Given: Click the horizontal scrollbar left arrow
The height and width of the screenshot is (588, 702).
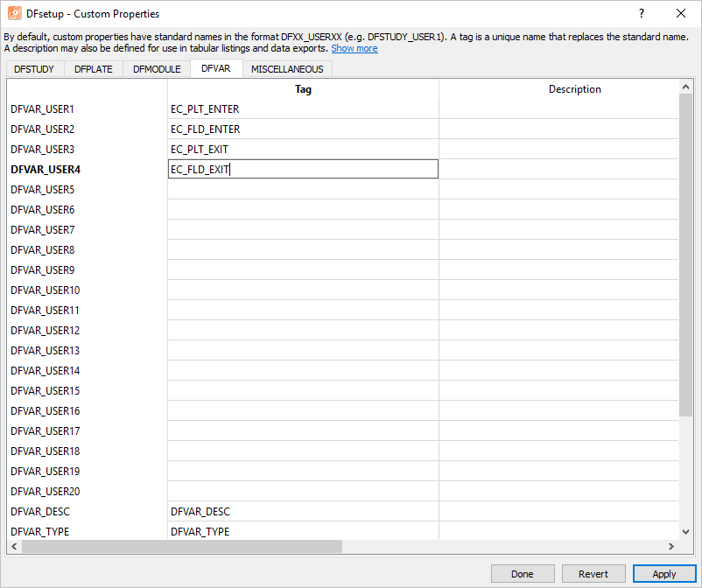Looking at the screenshot, I should pyautogui.click(x=14, y=546).
